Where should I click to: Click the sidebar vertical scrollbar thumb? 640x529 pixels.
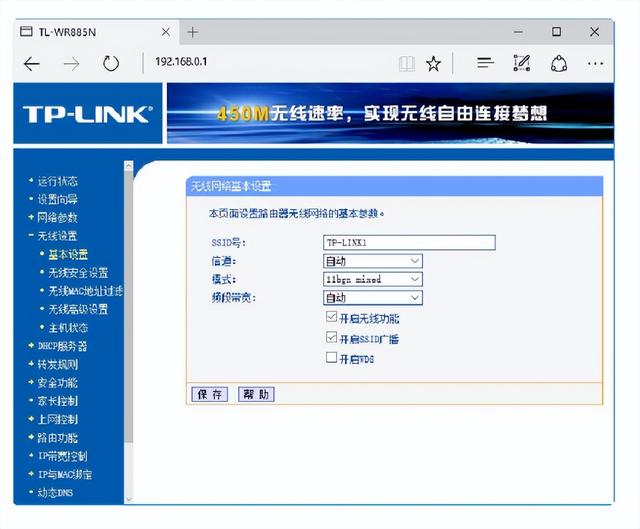(x=129, y=306)
